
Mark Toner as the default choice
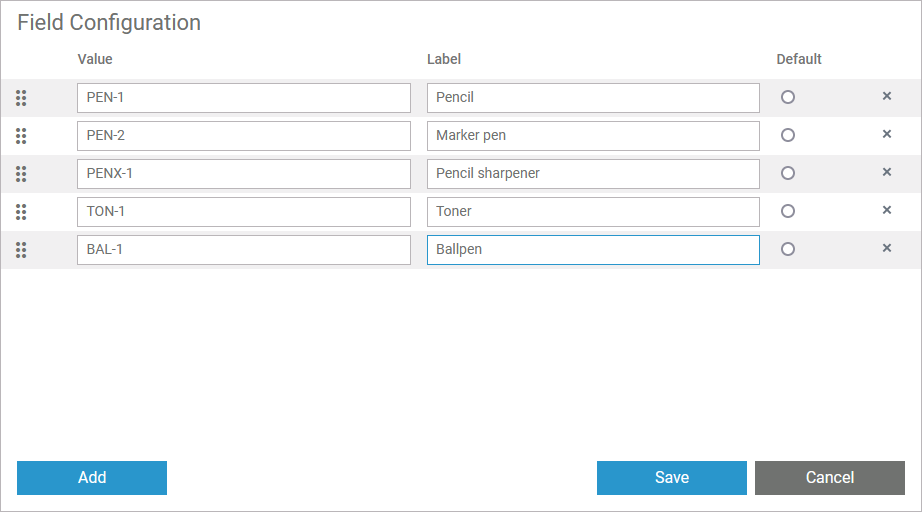pyautogui.click(x=788, y=212)
